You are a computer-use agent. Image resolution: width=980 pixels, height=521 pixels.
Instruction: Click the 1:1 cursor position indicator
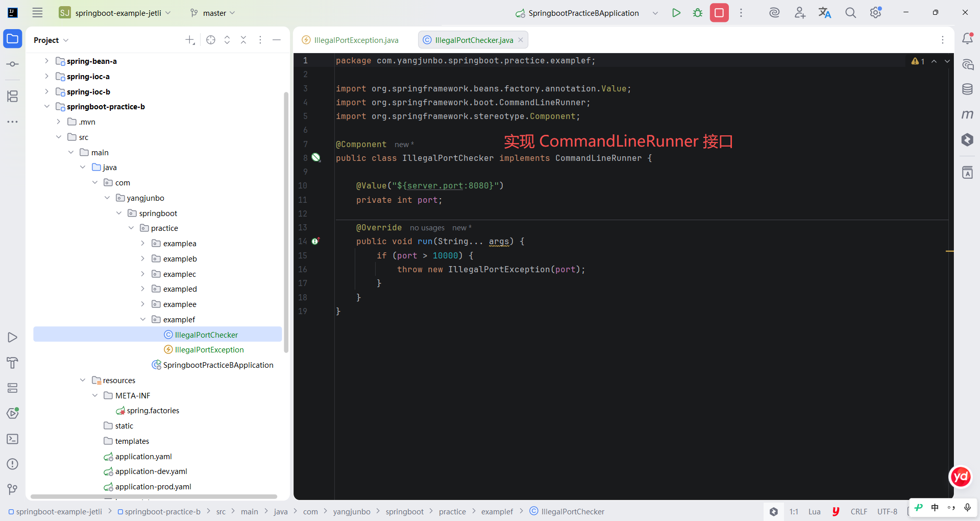(794, 511)
